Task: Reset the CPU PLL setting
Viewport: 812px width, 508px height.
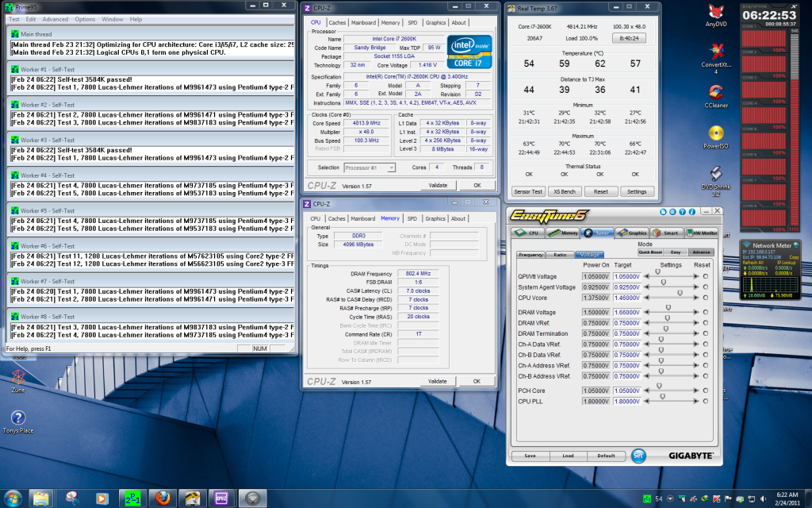Action: click(705, 401)
